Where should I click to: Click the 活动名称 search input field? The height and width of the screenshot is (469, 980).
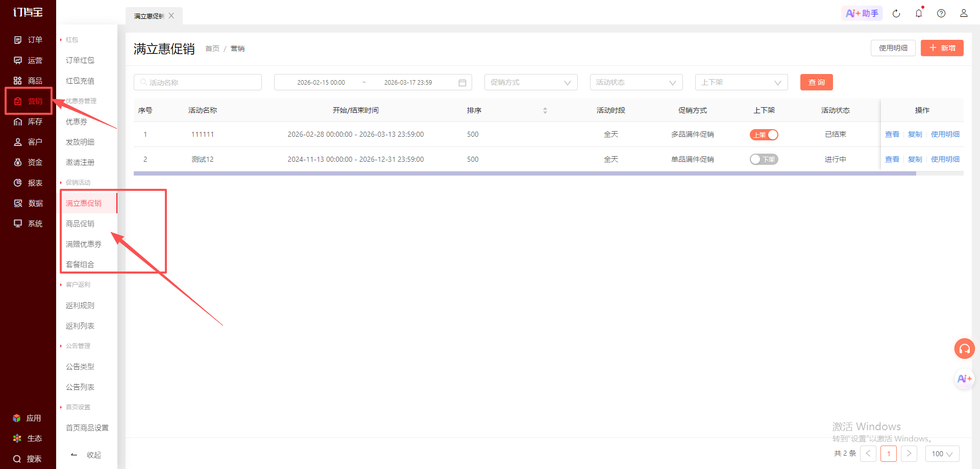198,82
